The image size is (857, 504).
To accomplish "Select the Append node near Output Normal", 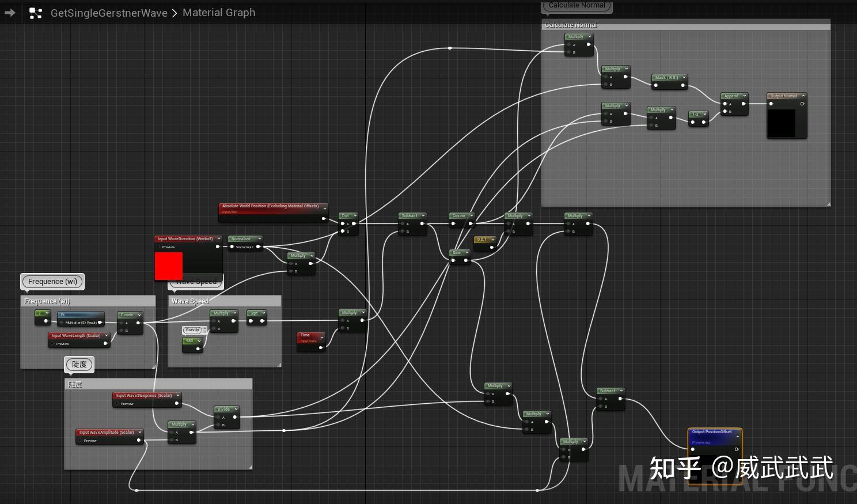I will click(732, 96).
